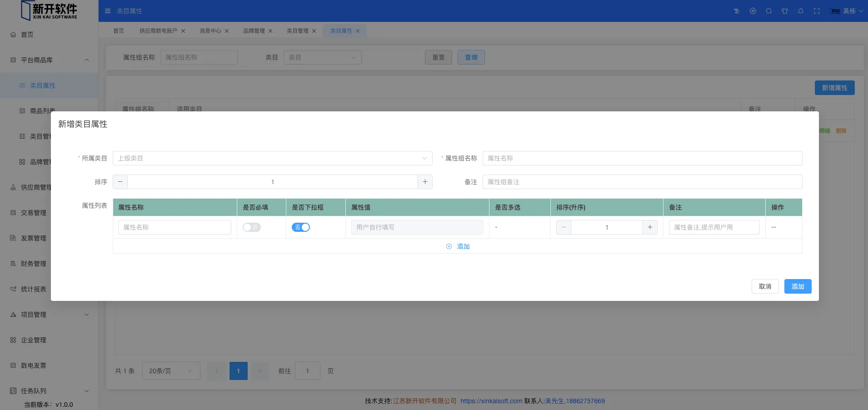Screen dimensions: 868x410
Task: Toggle the 是否下拉框 switch
Action: [301, 227]
